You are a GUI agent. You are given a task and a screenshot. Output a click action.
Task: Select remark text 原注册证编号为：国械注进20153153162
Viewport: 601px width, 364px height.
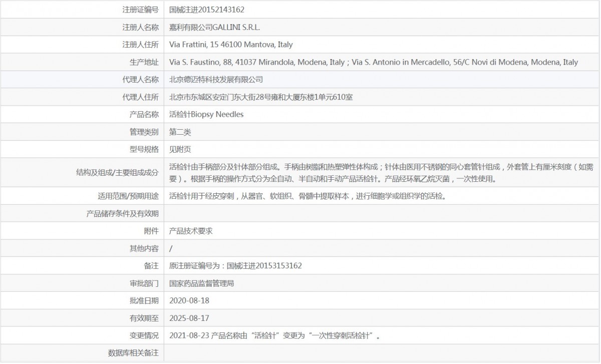point(236,266)
